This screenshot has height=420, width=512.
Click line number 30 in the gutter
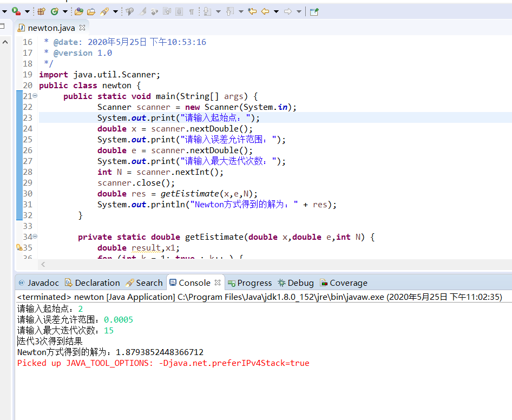point(28,194)
